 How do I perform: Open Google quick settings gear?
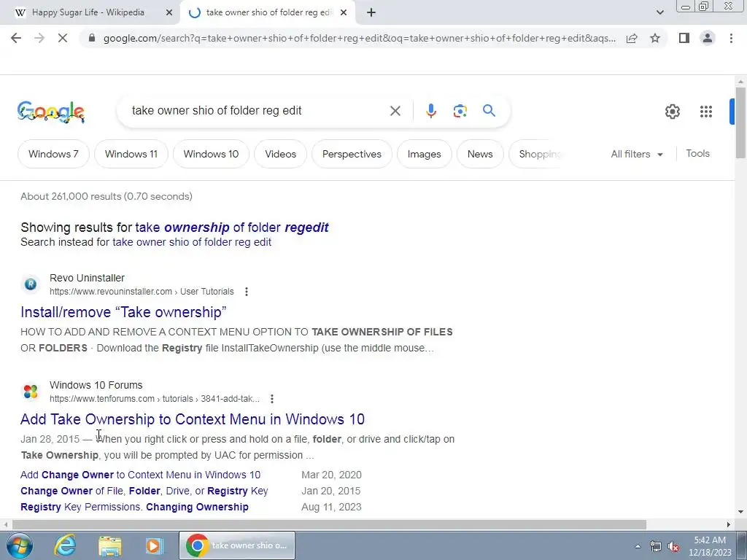[672, 112]
